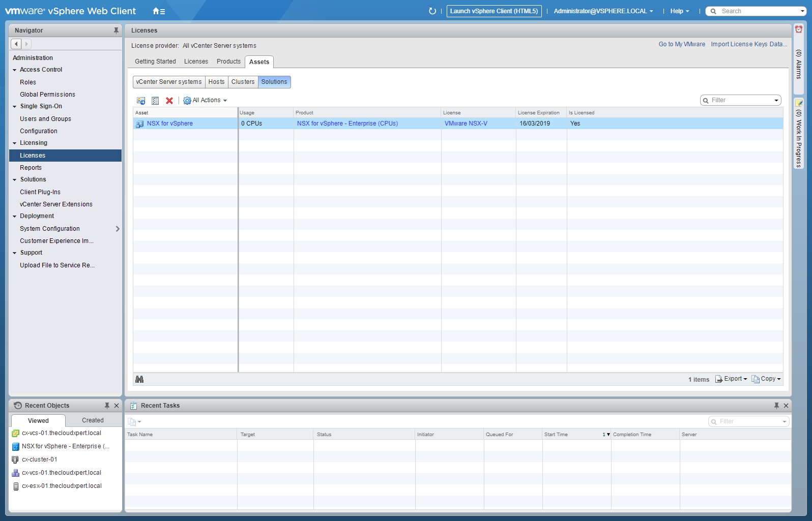Click the navigator back arrow button
Screen dimensions: 812x521
click(16, 44)
